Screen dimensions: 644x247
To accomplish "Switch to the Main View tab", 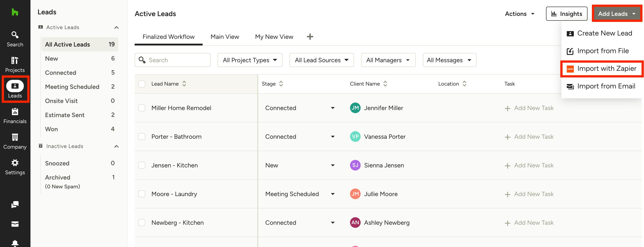I will [224, 37].
